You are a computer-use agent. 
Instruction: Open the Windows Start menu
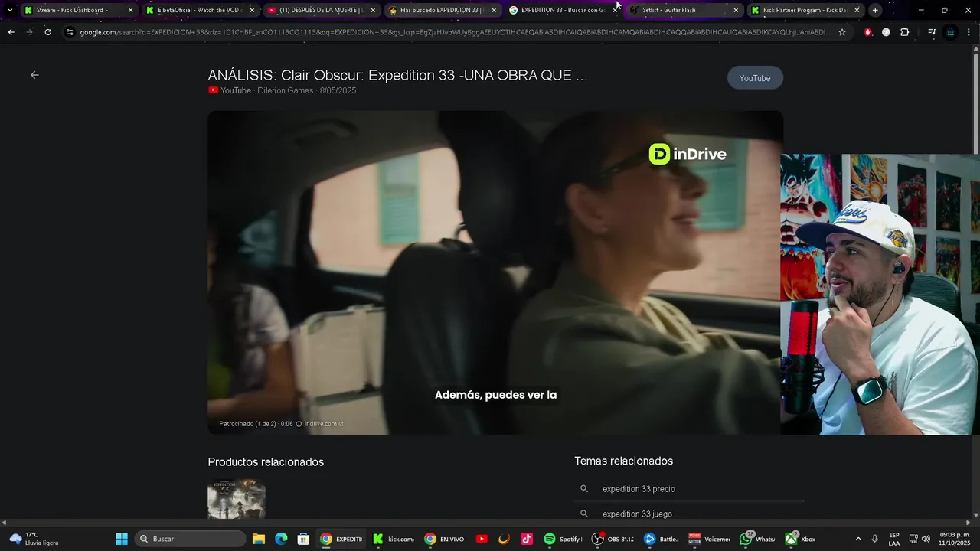tap(121, 539)
